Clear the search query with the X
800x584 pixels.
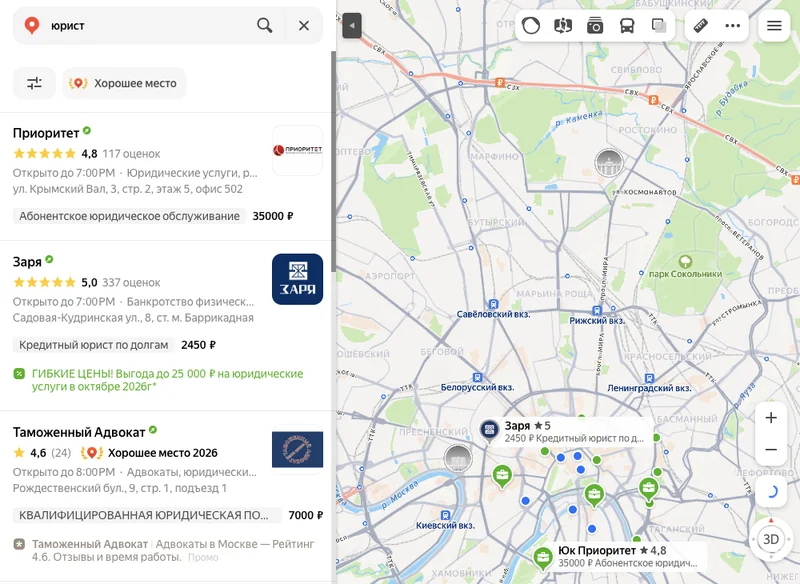(x=304, y=26)
